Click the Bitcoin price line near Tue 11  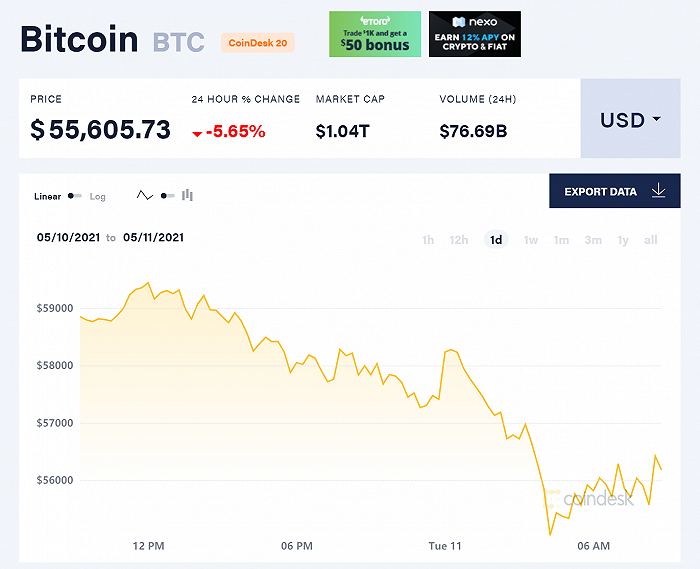(x=444, y=352)
